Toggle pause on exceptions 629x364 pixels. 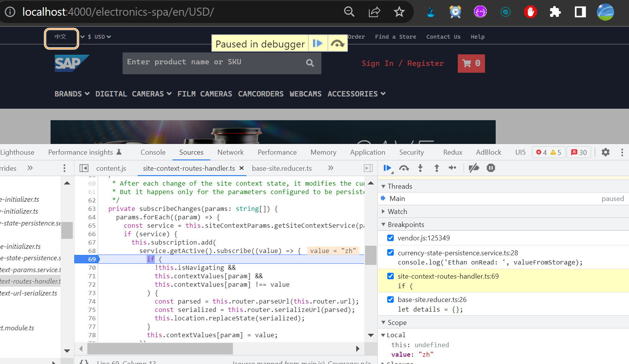tap(491, 168)
